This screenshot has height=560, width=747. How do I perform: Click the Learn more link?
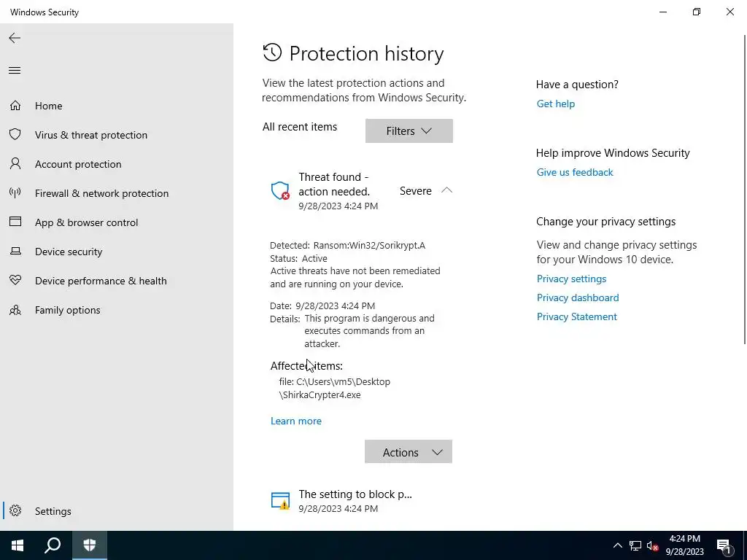click(295, 421)
